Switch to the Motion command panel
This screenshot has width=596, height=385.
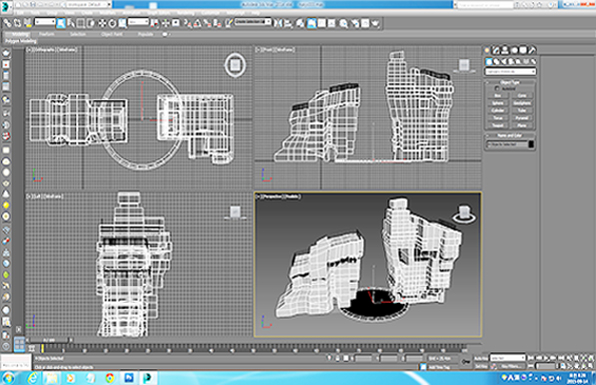514,51
